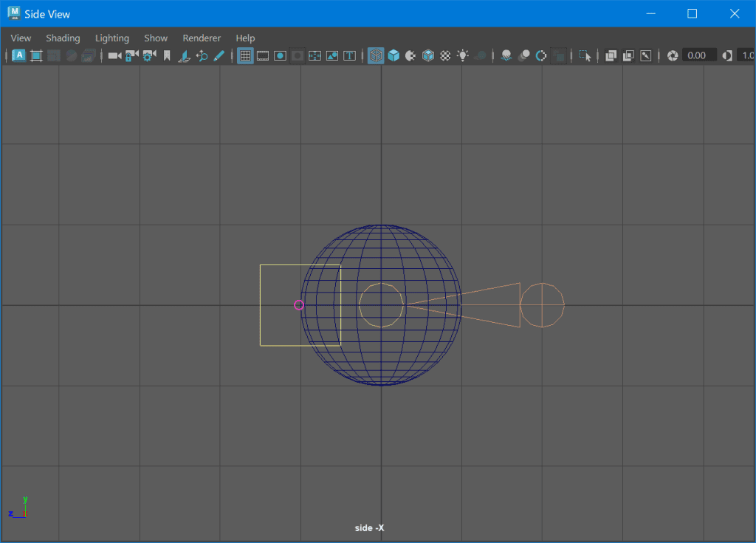Click the lock camera icon
Image resolution: width=756 pixels, height=543 pixels.
[131, 55]
